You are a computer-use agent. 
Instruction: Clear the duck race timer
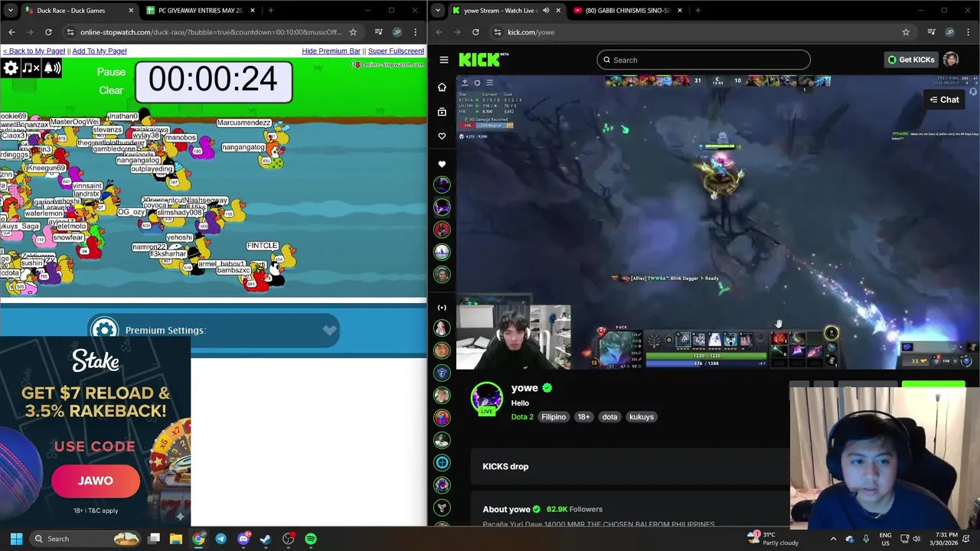click(x=111, y=90)
